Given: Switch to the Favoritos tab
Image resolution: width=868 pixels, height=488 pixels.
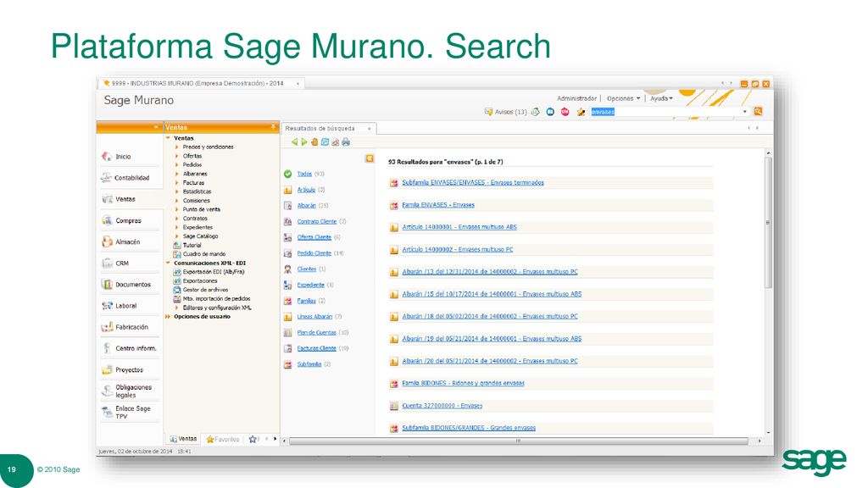Looking at the screenshot, I should click(x=223, y=440).
